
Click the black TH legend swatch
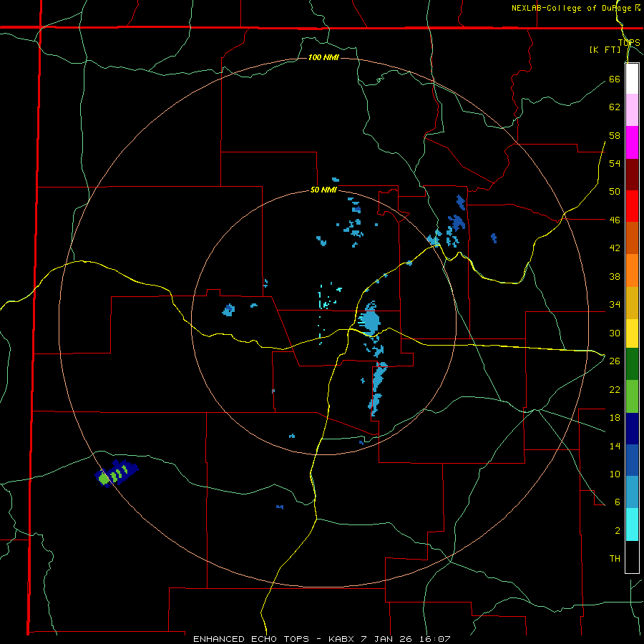[x=632, y=557]
